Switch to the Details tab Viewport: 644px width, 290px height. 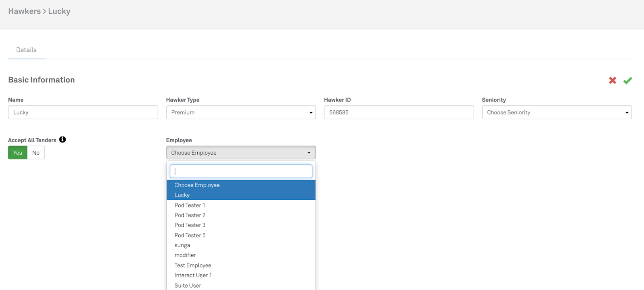26,50
